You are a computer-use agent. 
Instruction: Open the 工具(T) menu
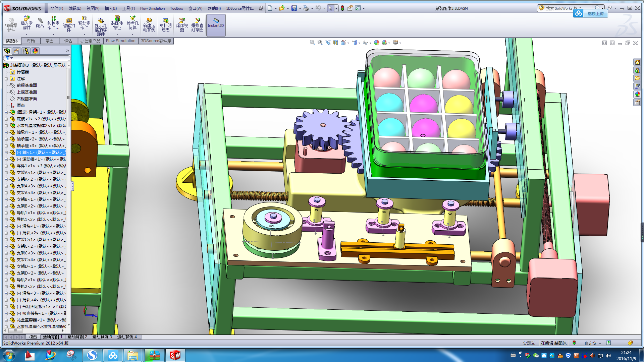pos(128,8)
